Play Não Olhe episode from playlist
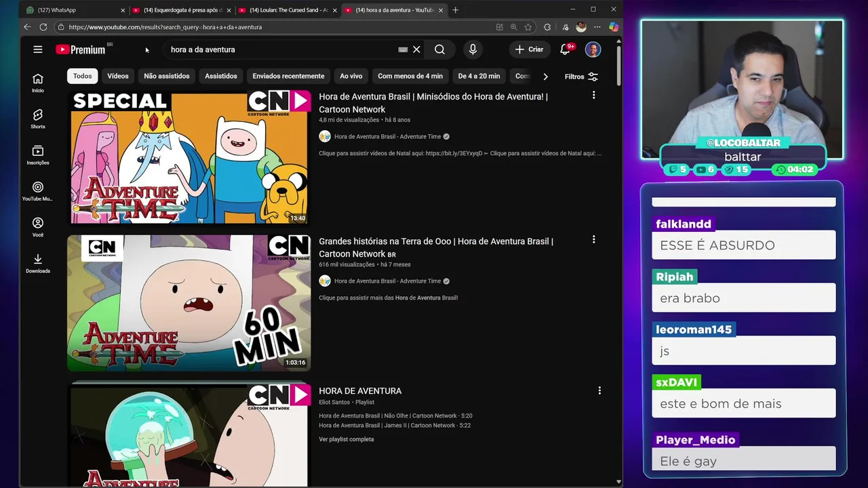 pos(395,415)
